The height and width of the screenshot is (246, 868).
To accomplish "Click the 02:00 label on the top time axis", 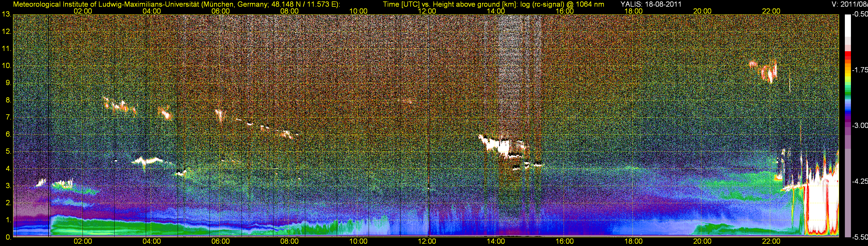I will coord(83,11).
